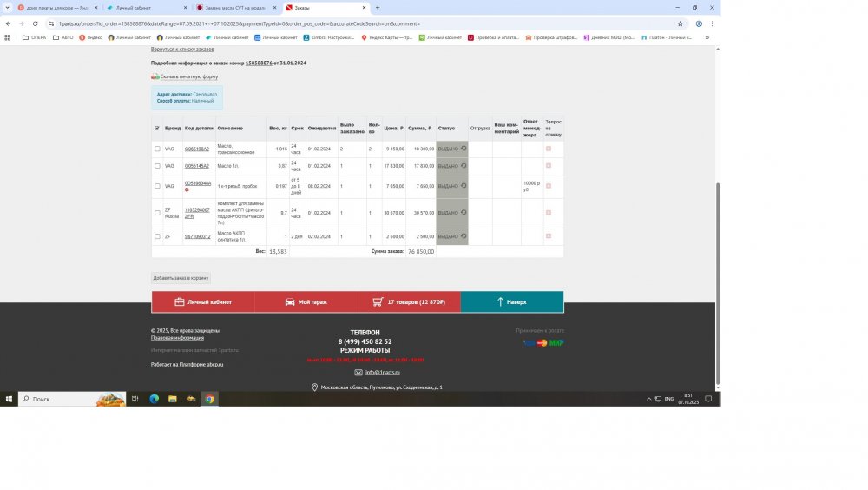Show hidden system tray icons

tap(648, 399)
